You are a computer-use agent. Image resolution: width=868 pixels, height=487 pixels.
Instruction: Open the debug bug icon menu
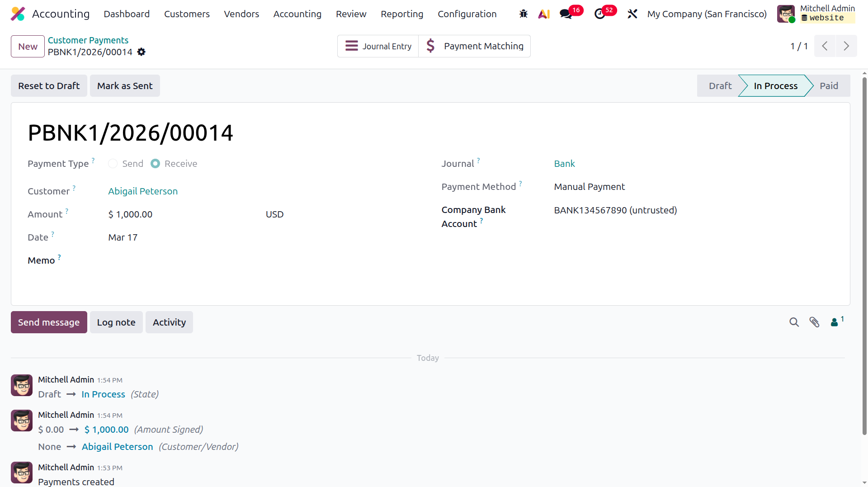[524, 14]
